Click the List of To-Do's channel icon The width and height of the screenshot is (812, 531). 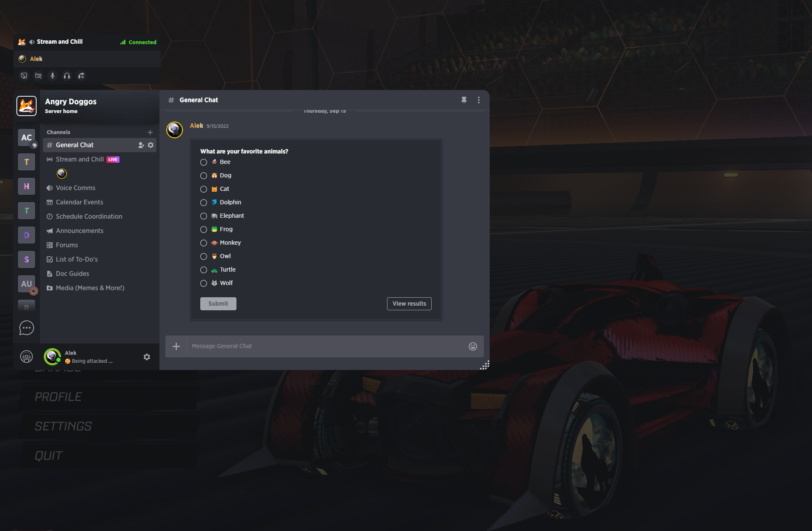tap(50, 259)
